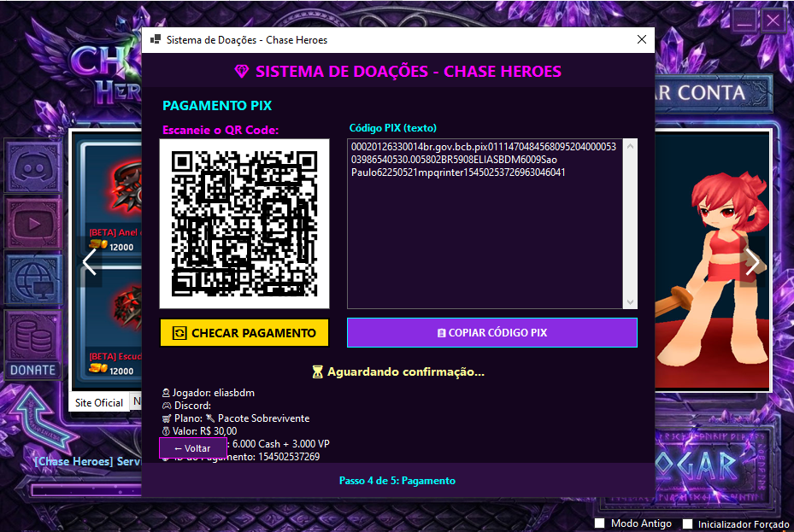The height and width of the screenshot is (532, 794).
Task: Click inside the Código PIX text box
Action: coord(485,224)
